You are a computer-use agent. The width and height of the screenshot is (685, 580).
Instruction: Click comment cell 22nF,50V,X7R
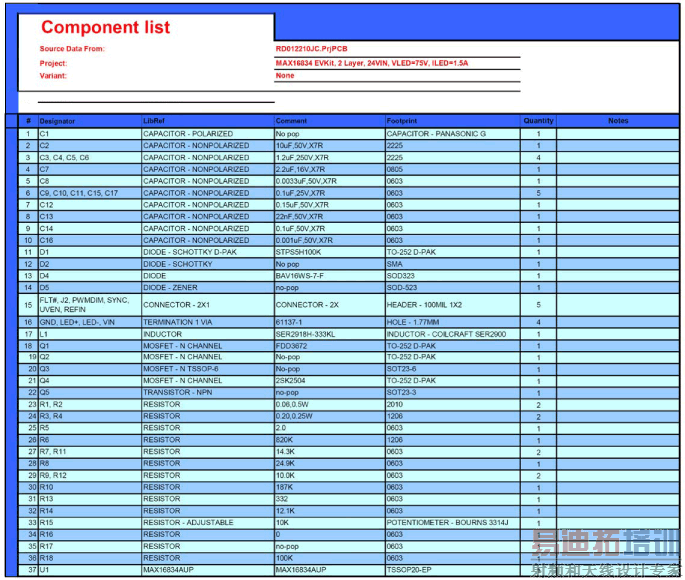(330, 217)
